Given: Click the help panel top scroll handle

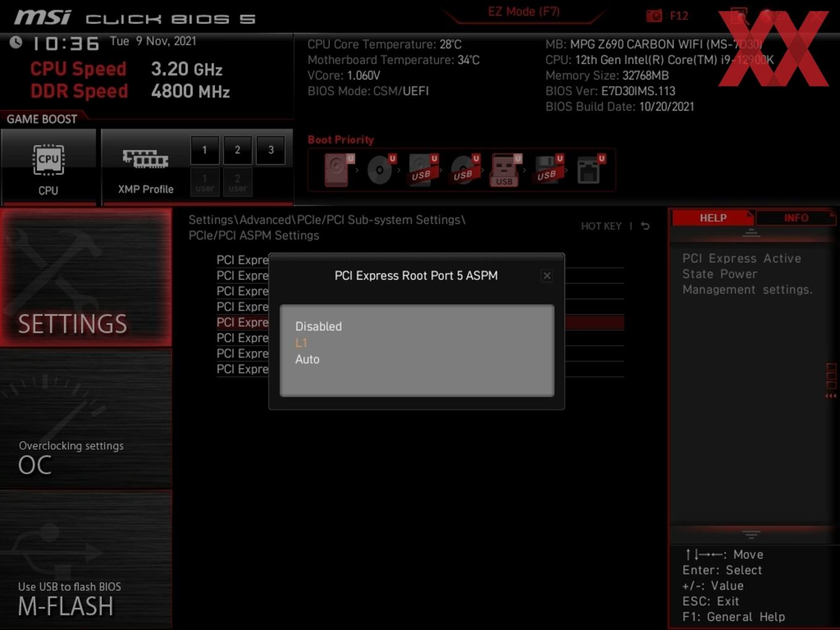Looking at the screenshot, I should pos(751,233).
